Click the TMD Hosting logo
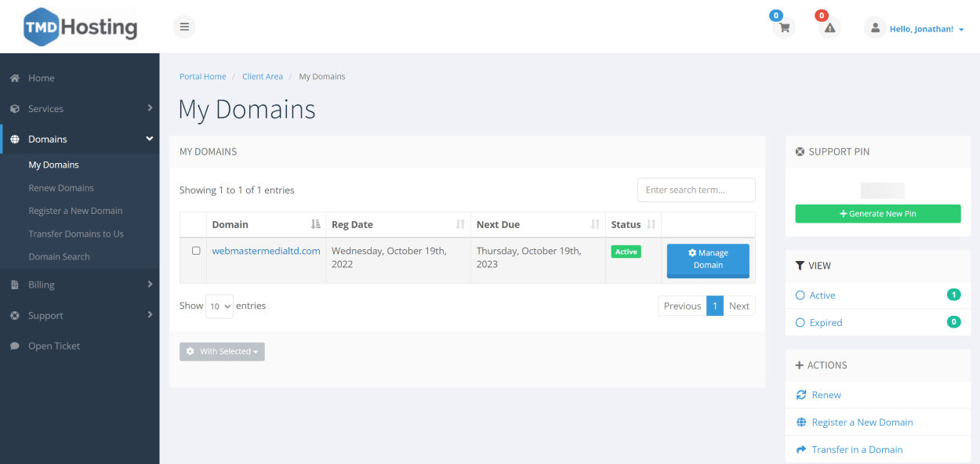 tap(81, 27)
